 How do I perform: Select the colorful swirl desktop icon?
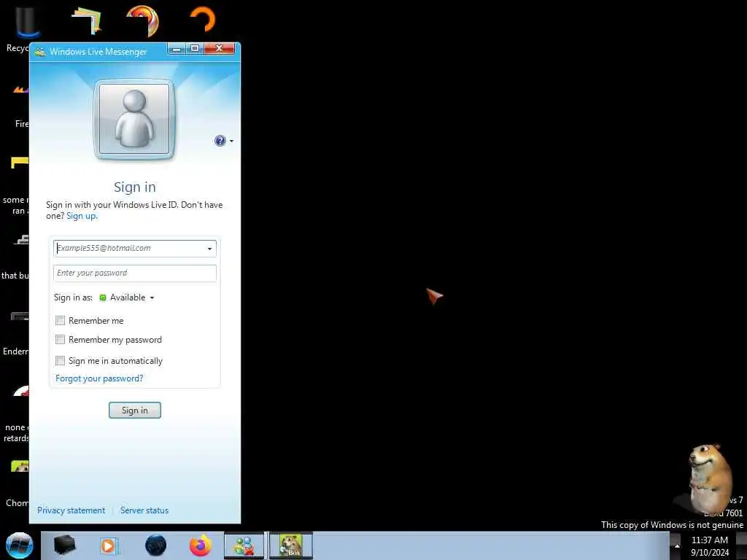(142, 20)
